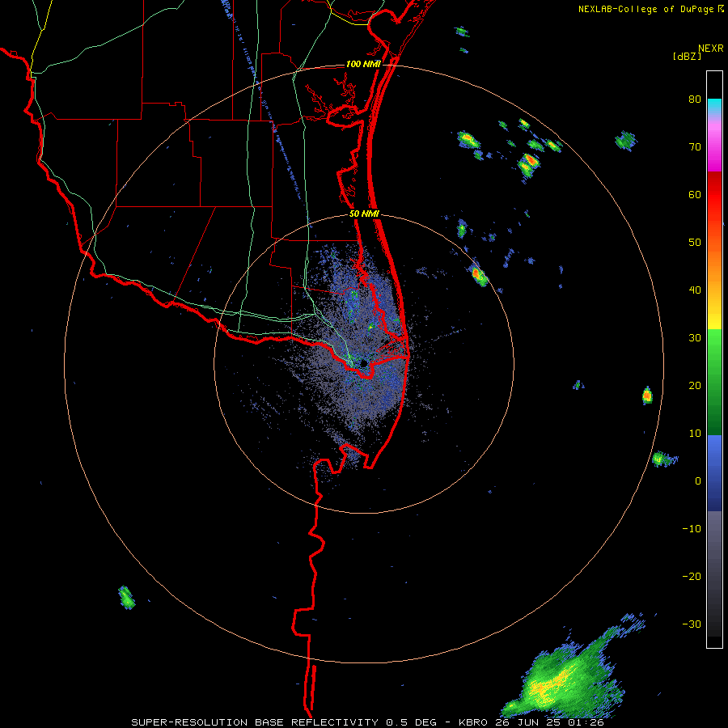Select the 30 value on dBZ scale
Image resolution: width=728 pixels, height=728 pixels.
[x=695, y=337]
